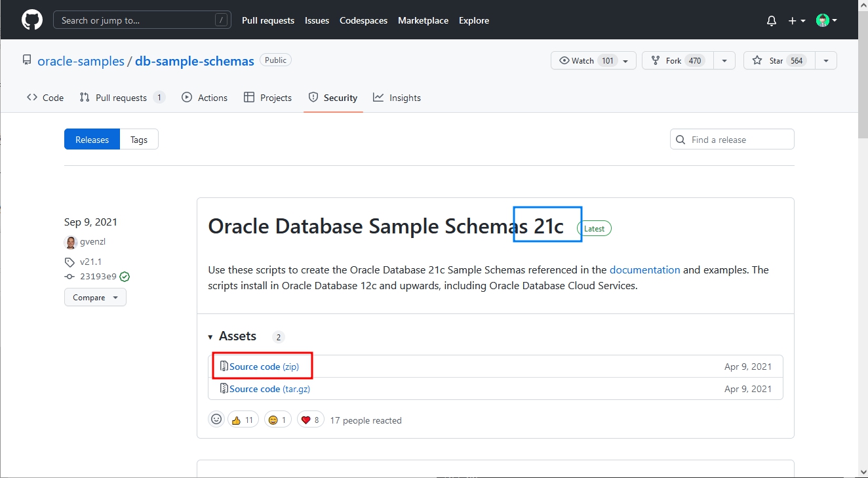The image size is (868, 478).
Task: Select the Releases toggle button
Action: pos(92,140)
